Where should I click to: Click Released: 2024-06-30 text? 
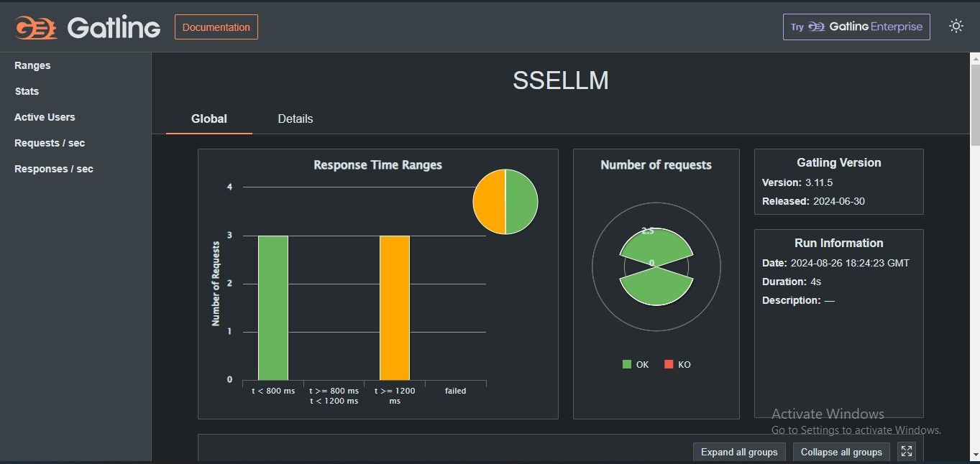[813, 201]
